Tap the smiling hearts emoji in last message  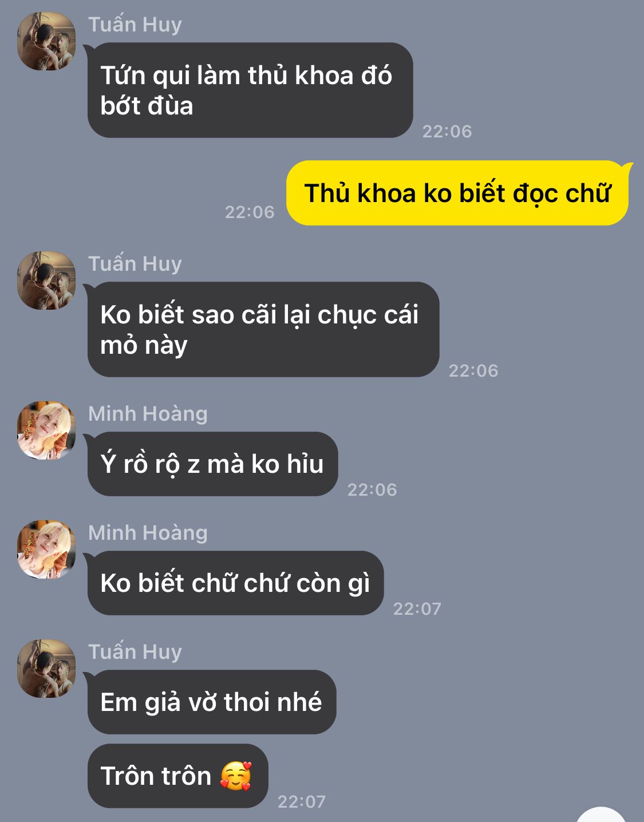(236, 776)
